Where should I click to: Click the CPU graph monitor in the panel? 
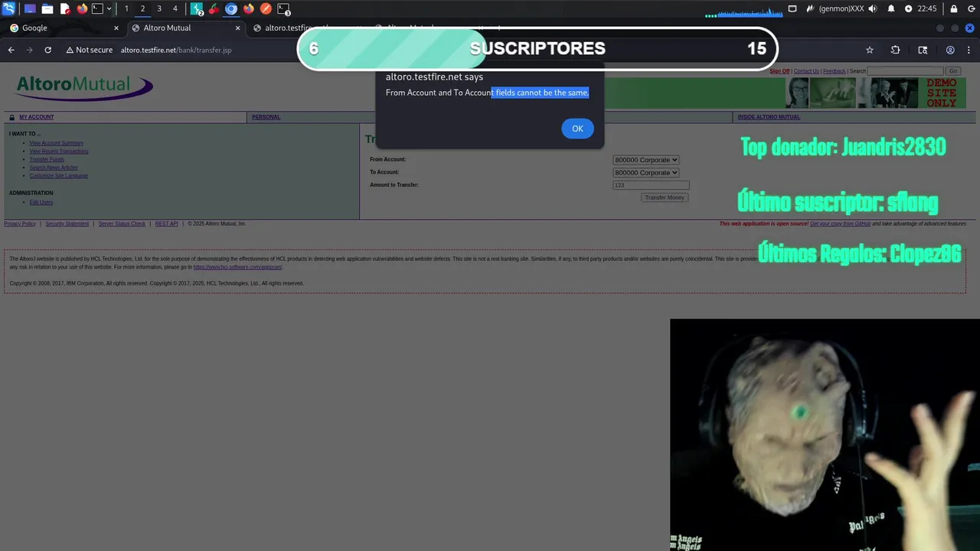pyautogui.click(x=744, y=10)
